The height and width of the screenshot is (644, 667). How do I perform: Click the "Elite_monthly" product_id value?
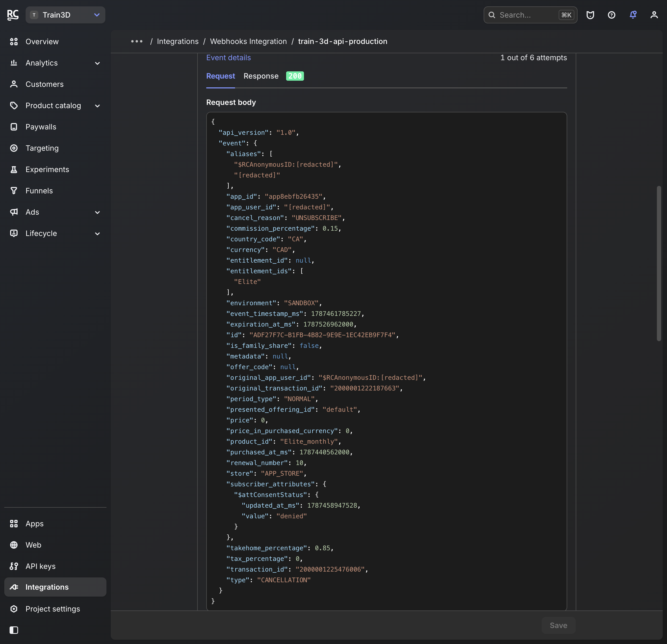pos(309,441)
